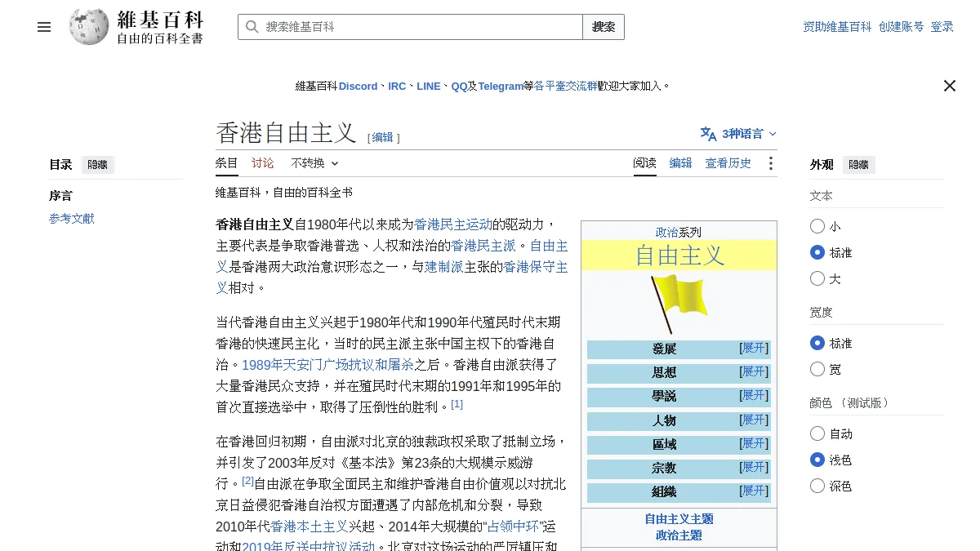This screenshot has height=551, width=980.
Task: Select standard width 标准
Action: 817,343
